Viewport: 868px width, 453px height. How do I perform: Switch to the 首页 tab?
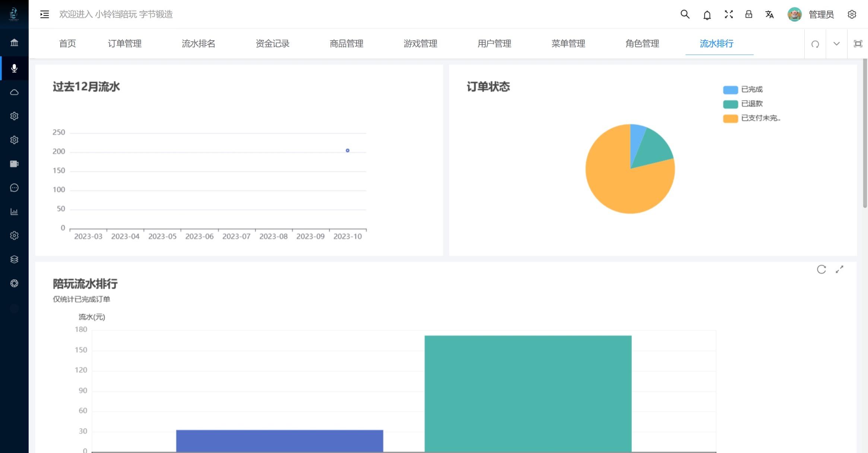click(67, 44)
